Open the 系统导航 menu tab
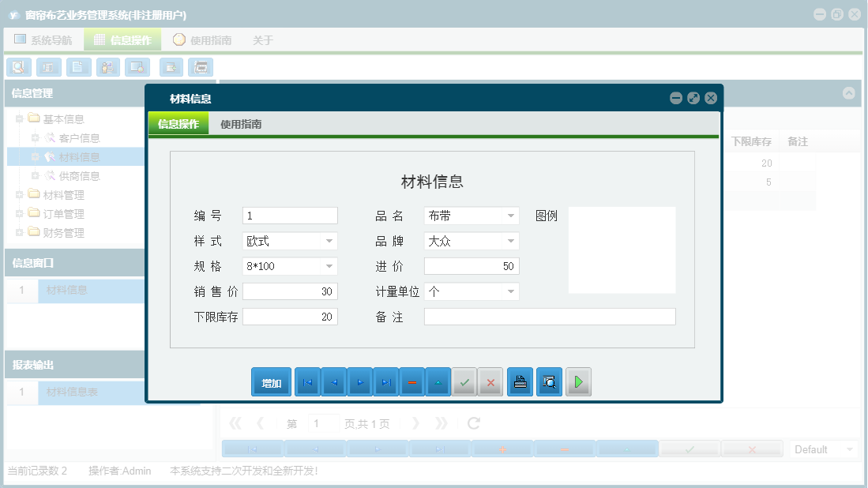The width and height of the screenshot is (868, 488). (43, 39)
